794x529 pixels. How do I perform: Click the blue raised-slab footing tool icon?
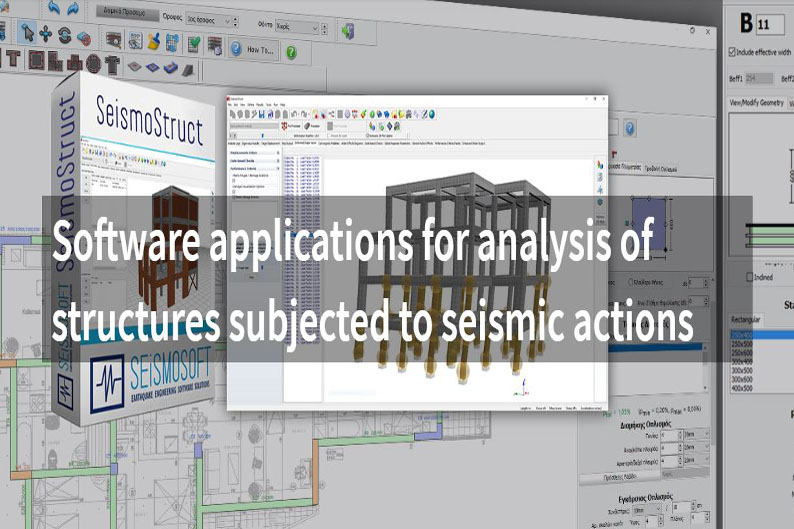pos(171,67)
